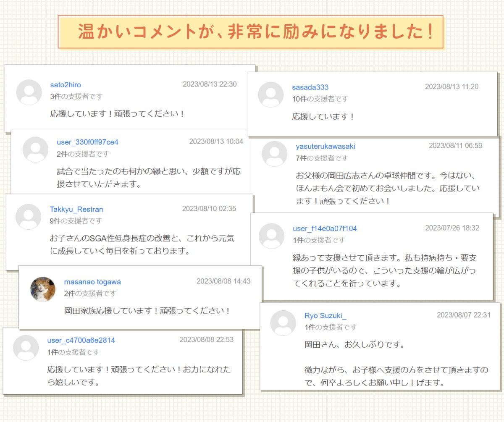504x422 pixels.
Task: Open masanao togawa's cat photo avatar
Action: click(x=43, y=289)
